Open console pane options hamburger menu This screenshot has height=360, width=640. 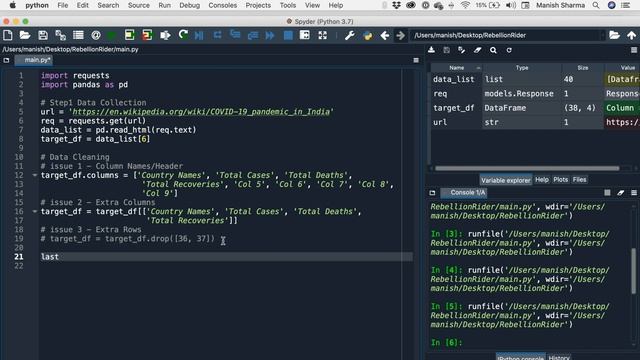[634, 193]
